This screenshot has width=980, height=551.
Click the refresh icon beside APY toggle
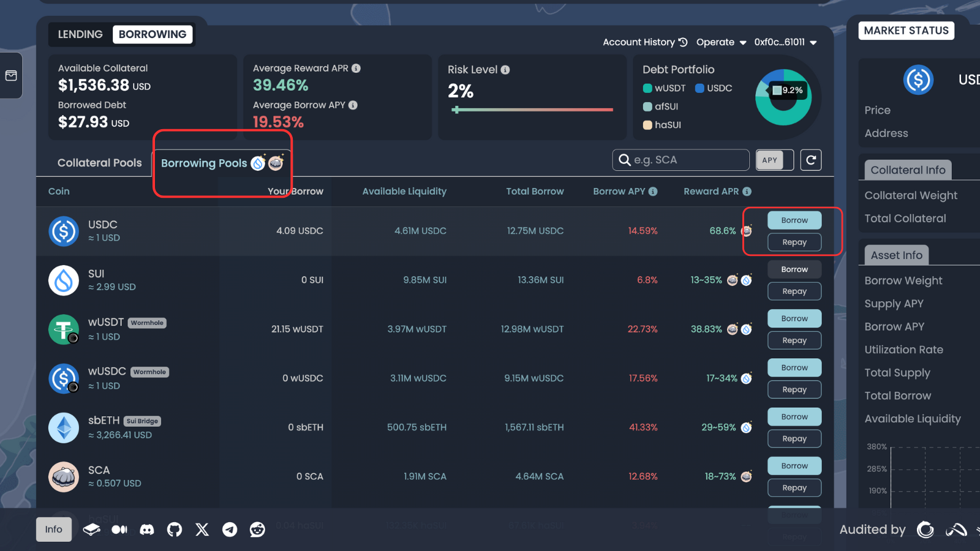[811, 160]
